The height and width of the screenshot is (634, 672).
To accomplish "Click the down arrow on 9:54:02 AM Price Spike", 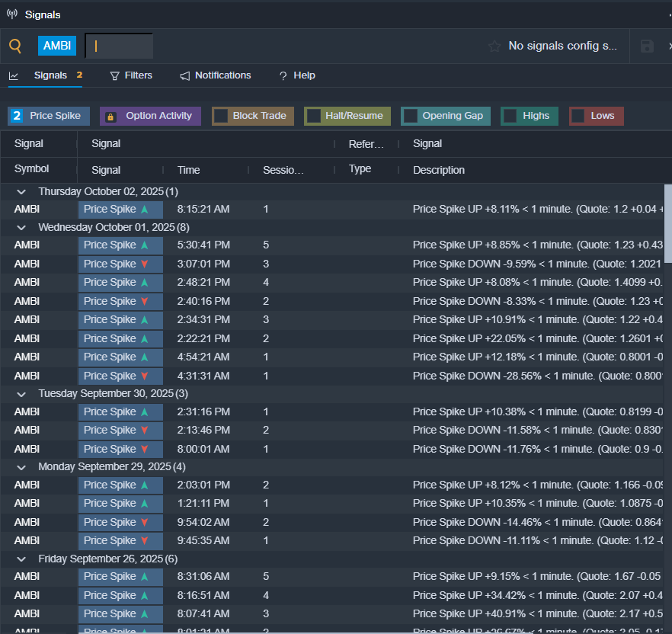I will pos(144,522).
